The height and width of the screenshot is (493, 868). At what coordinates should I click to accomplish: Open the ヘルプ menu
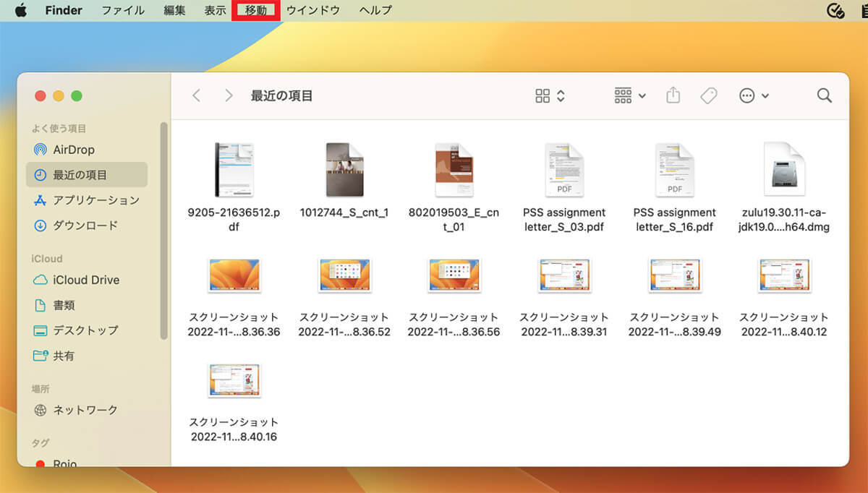click(x=375, y=10)
